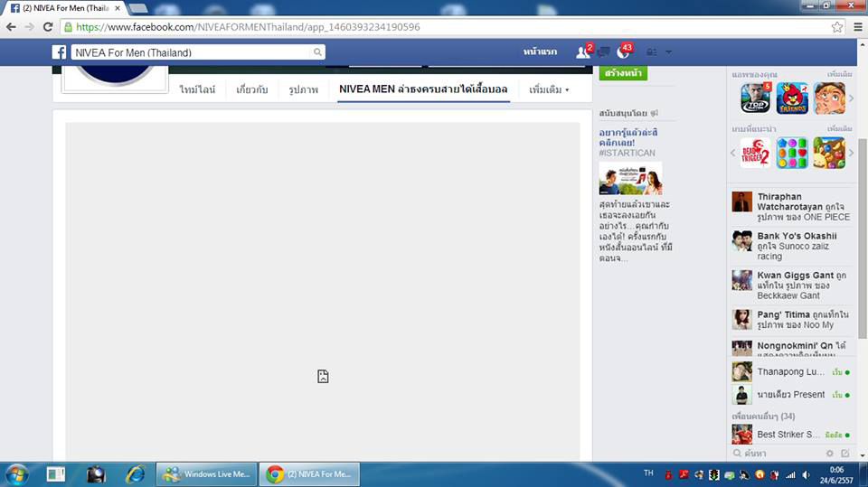This screenshot has width=868, height=487.
Task: Open chat with Best Striker S...
Action: (x=792, y=435)
